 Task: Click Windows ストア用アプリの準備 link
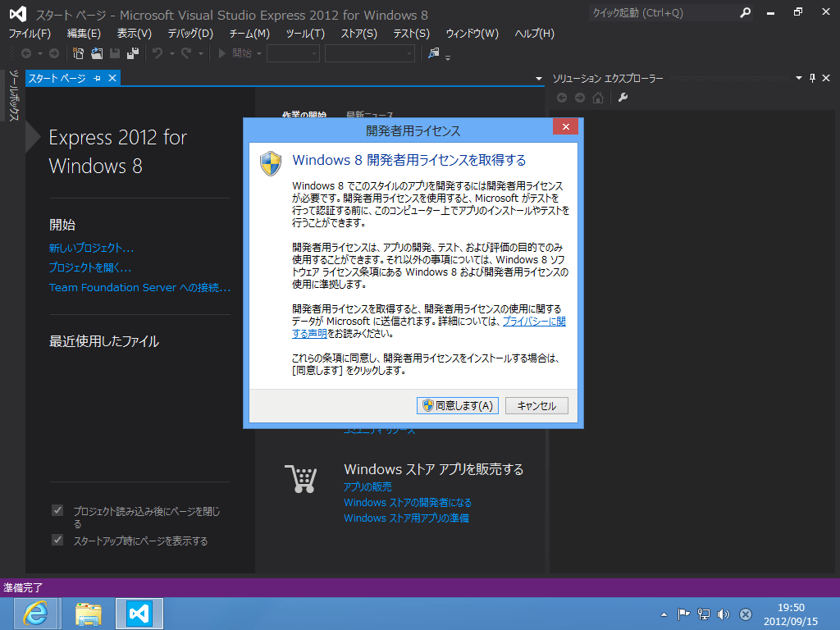pos(406,518)
